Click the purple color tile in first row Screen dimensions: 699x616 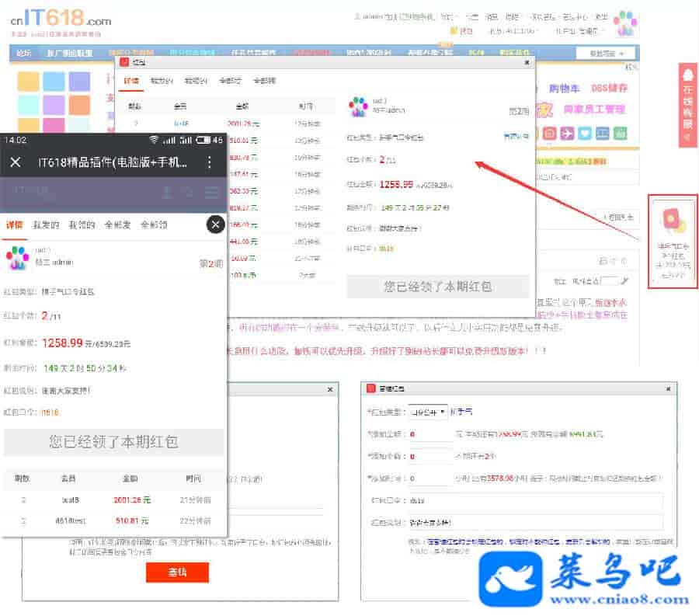coord(80,82)
